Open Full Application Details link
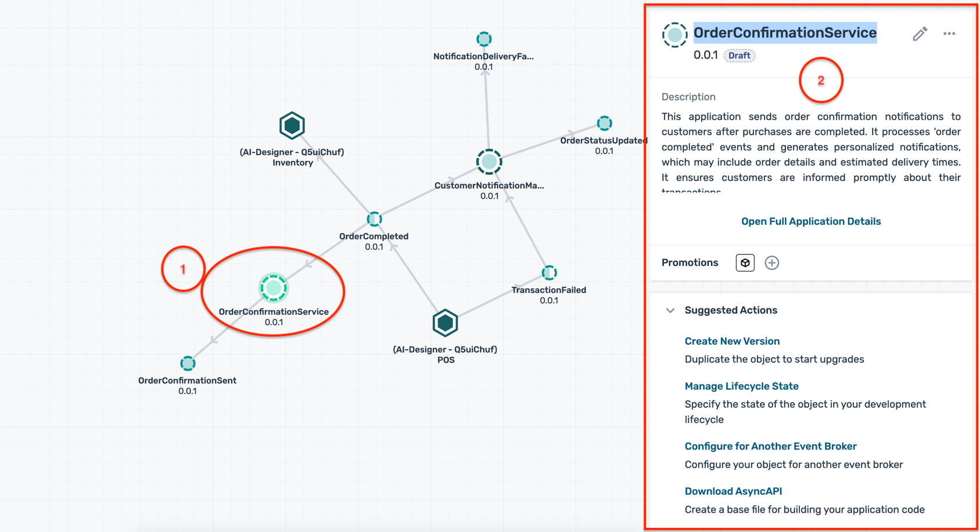Viewport: 980px width, 532px height. pyautogui.click(x=810, y=221)
